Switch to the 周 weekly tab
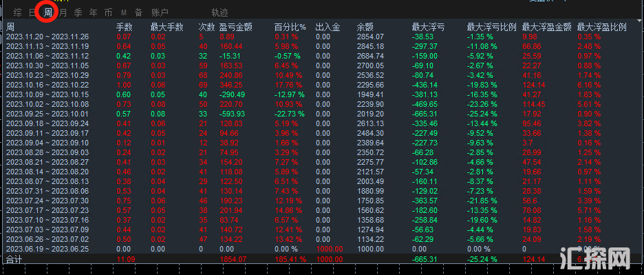Viewport: 644px width, 275px height. tap(47, 13)
